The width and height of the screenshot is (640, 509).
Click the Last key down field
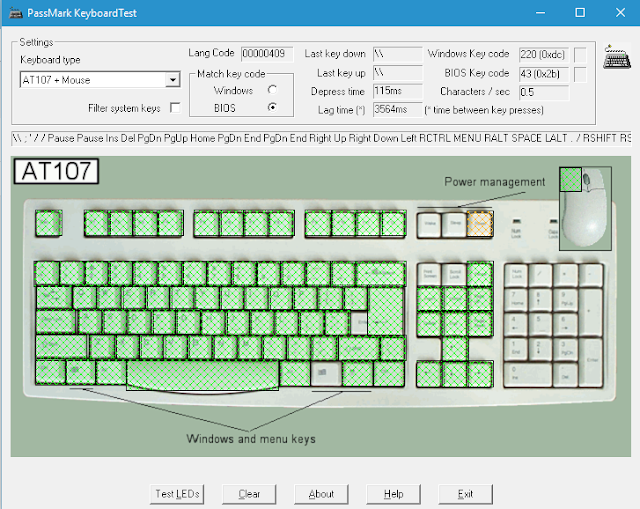click(x=397, y=54)
